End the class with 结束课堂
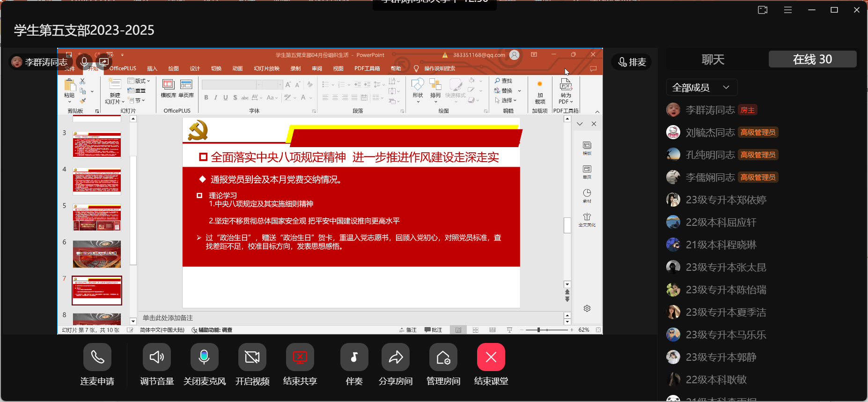This screenshot has width=868, height=402. [491, 357]
